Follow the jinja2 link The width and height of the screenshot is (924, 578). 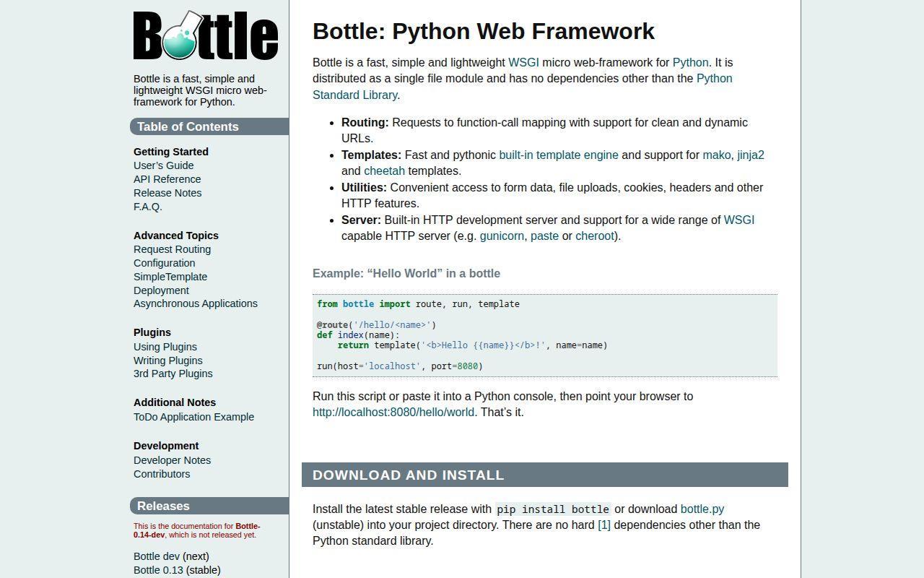pyautogui.click(x=751, y=155)
